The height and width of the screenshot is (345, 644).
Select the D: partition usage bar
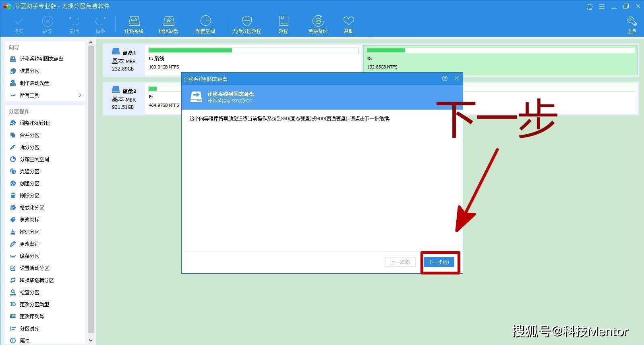tap(500, 50)
